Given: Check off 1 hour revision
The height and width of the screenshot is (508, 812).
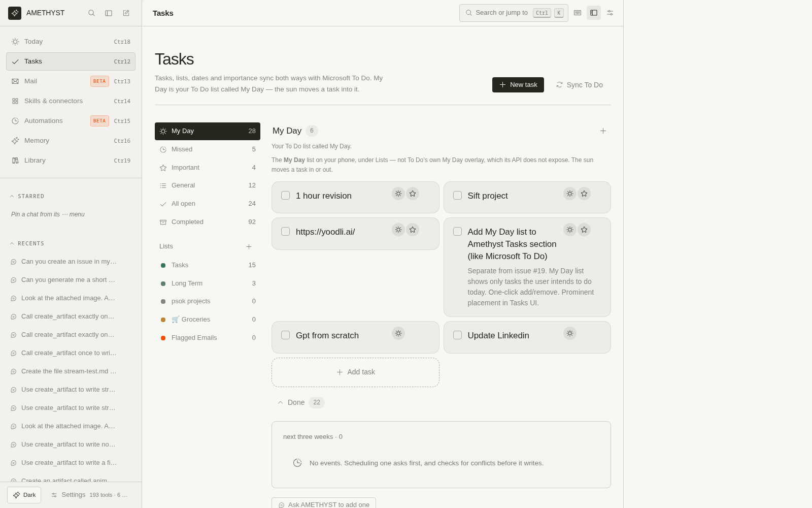Looking at the screenshot, I should tap(286, 196).
